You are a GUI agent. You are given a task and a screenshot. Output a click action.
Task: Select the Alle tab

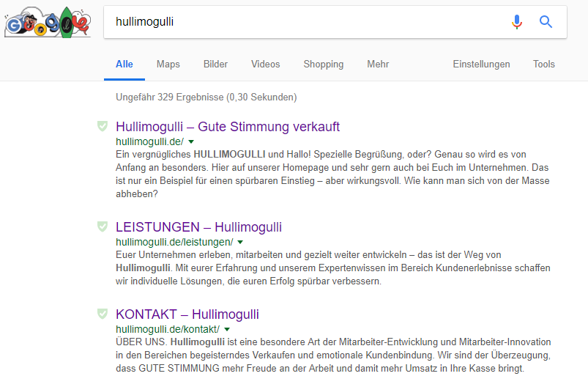click(124, 64)
